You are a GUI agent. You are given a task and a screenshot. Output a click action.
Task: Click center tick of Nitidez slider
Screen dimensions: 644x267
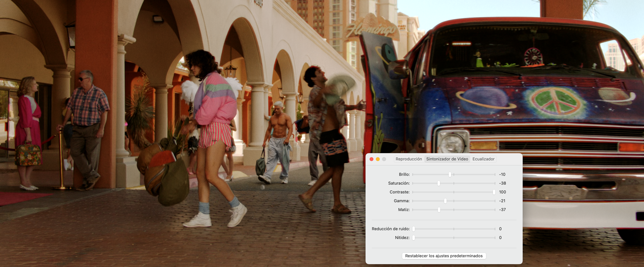point(454,237)
